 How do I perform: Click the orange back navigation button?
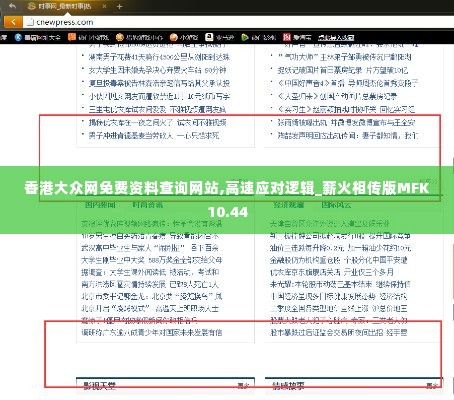(x=13, y=22)
